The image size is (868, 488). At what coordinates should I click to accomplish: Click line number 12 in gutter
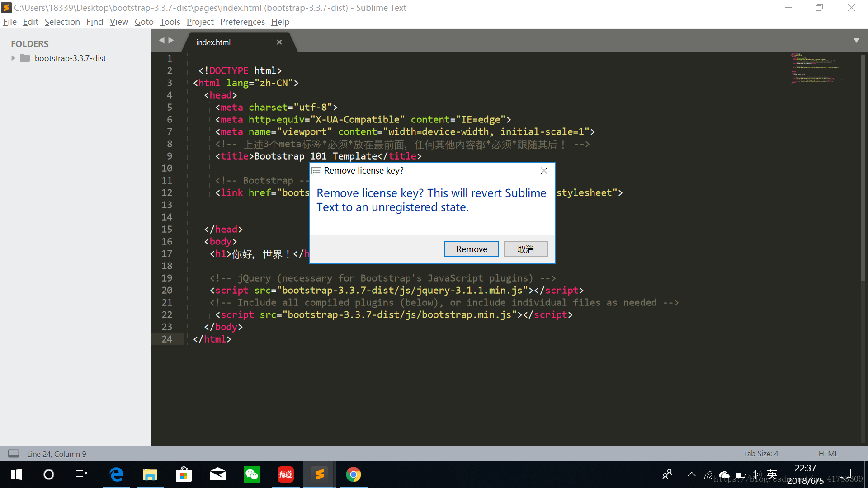click(167, 192)
